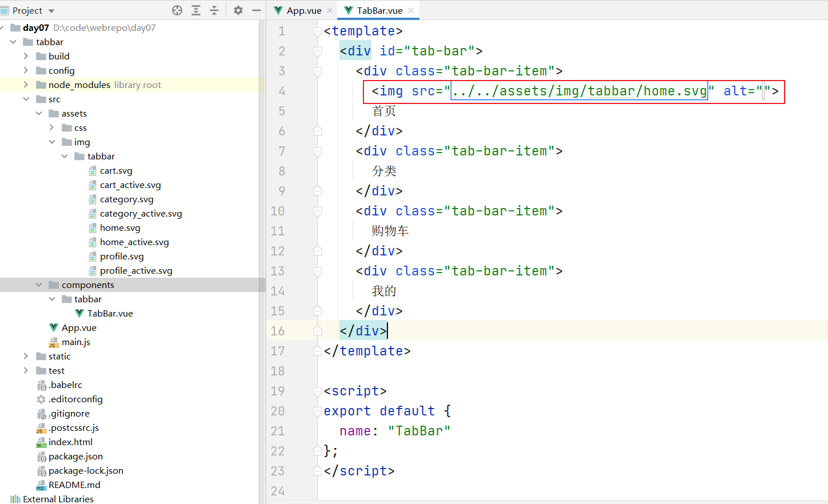Fold the template tag at line 1
Image resolution: width=828 pixels, height=504 pixels.
click(318, 31)
